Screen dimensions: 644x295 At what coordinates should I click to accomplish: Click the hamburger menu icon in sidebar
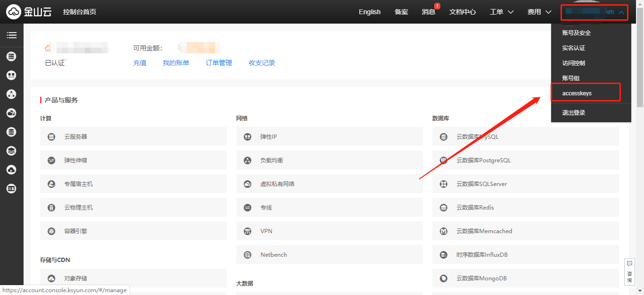click(x=11, y=35)
